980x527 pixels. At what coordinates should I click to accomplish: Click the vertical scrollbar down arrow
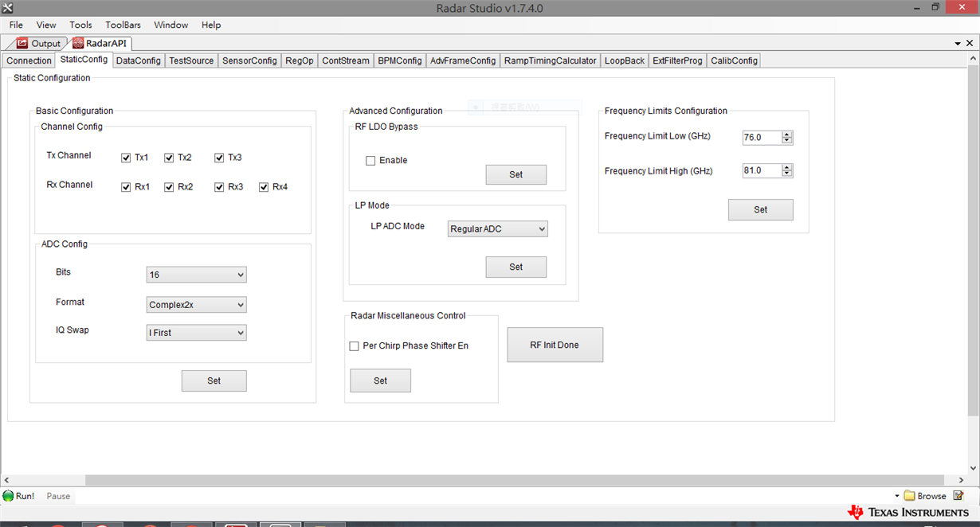click(974, 468)
